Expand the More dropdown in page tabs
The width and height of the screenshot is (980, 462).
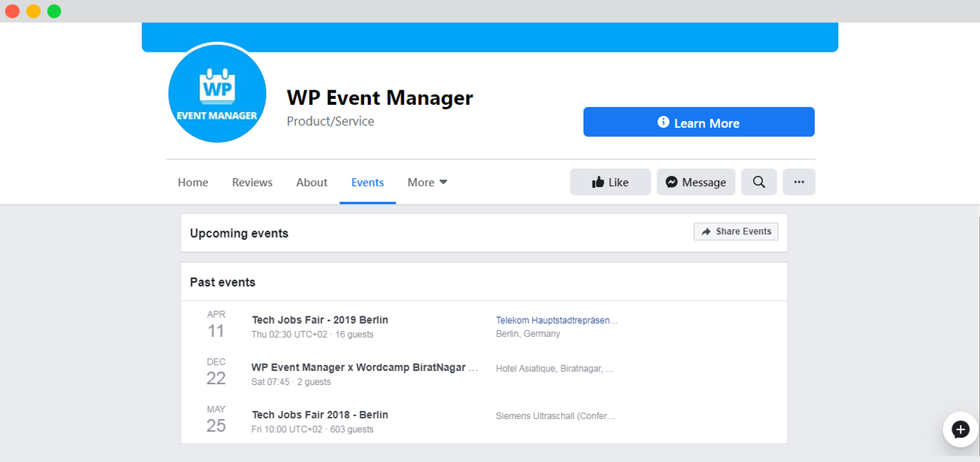[x=427, y=182]
